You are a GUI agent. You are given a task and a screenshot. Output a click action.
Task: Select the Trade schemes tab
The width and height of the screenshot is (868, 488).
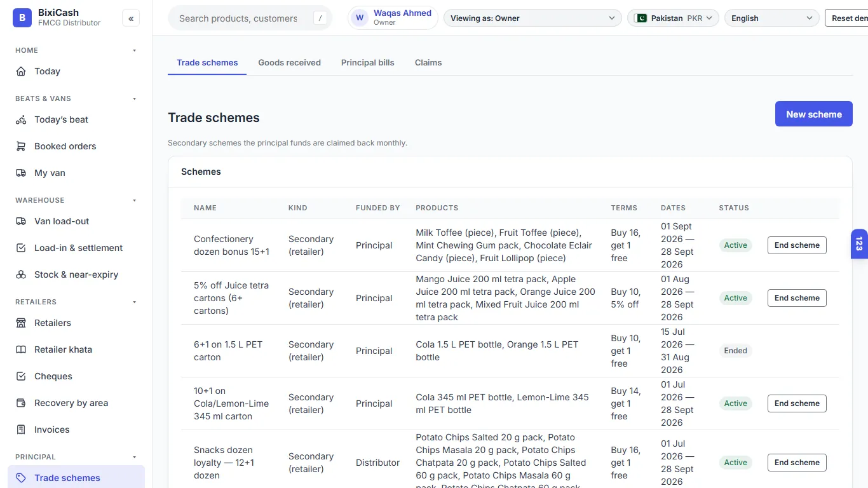pos(207,62)
